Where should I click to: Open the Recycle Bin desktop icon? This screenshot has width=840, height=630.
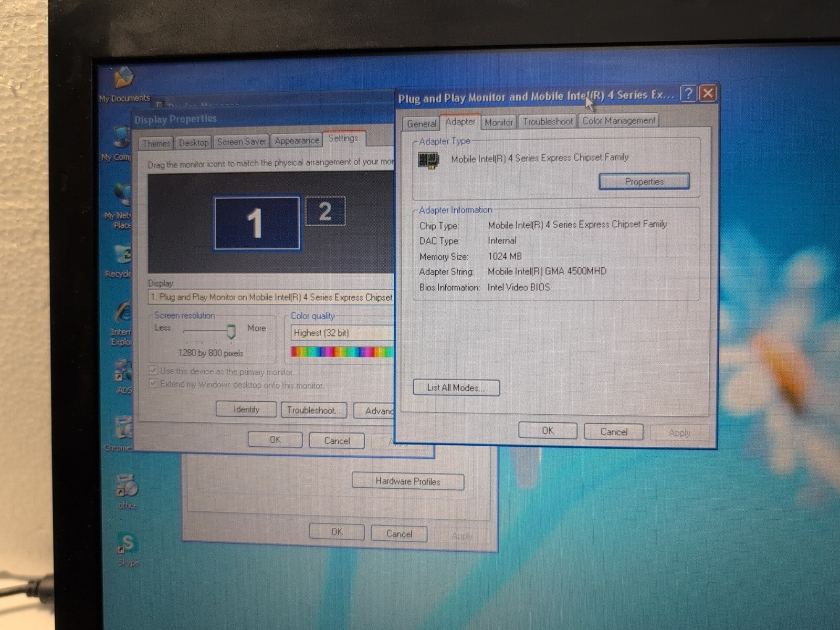(x=121, y=261)
